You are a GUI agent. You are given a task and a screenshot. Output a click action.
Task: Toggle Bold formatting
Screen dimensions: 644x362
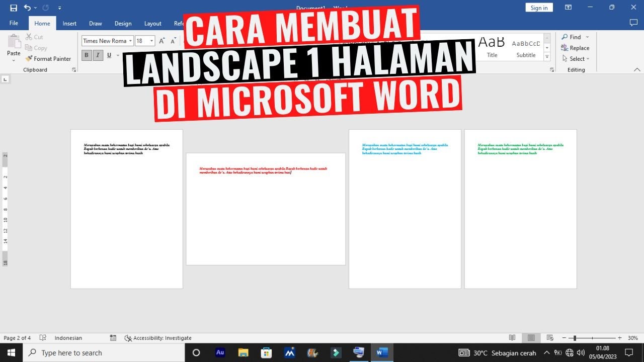point(87,55)
